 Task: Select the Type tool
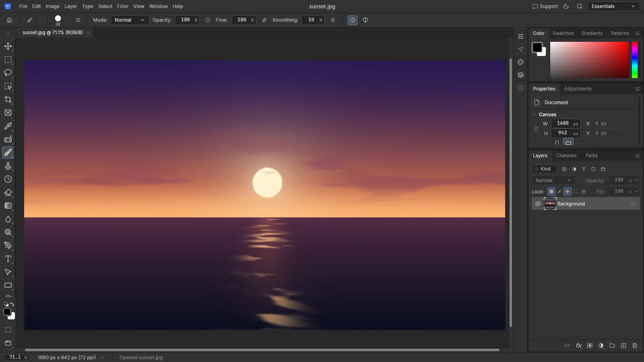pos(8,259)
